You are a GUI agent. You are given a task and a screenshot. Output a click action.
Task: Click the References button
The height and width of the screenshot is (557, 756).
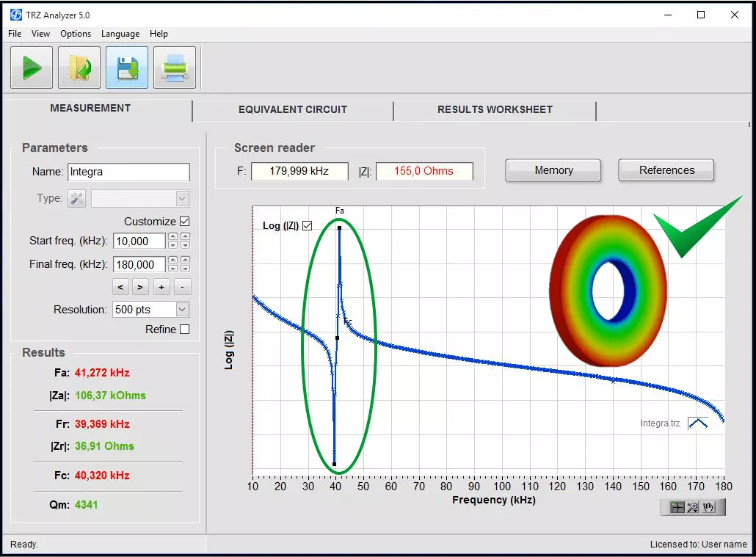[x=666, y=170]
